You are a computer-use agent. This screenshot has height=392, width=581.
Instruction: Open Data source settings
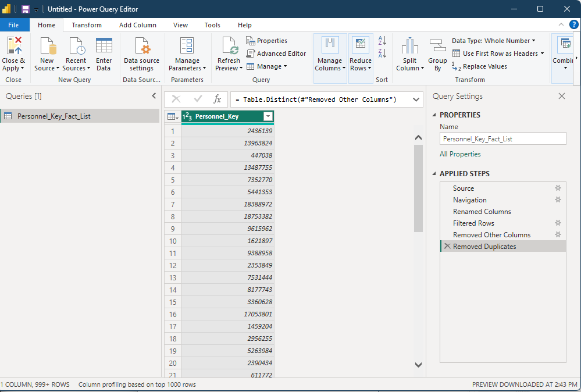coord(141,53)
